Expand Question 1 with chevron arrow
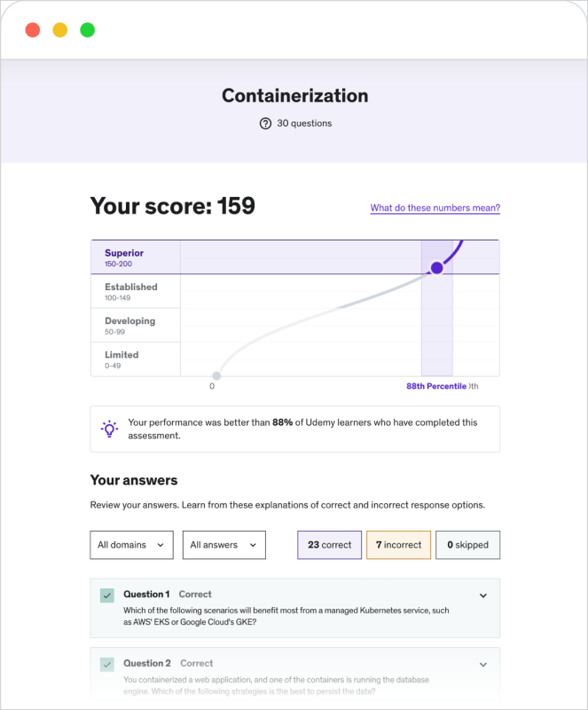The height and width of the screenshot is (710, 588). pos(483,596)
